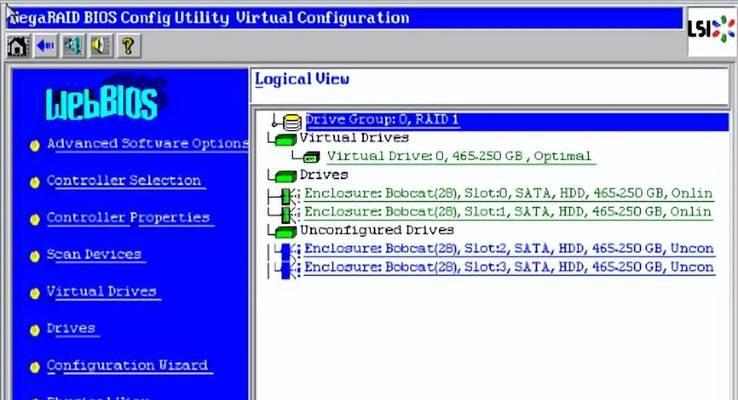Click the Drives tree node label
The height and width of the screenshot is (400, 738).
324,175
